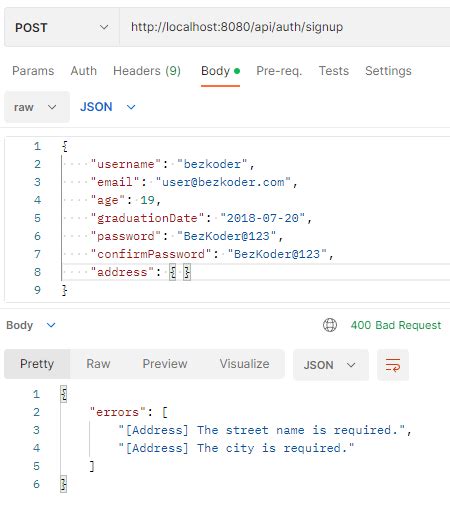The width and height of the screenshot is (450, 510).
Task: Click the globe network icon
Action: [330, 325]
